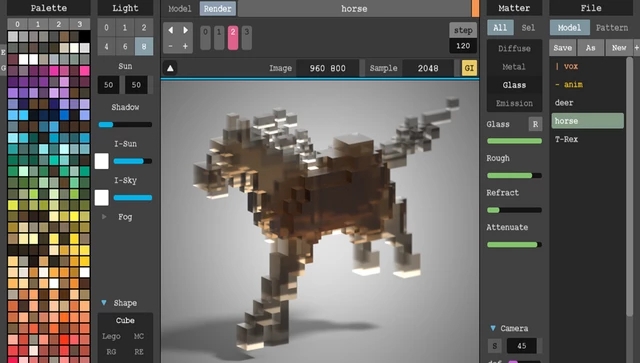Open the Pattern tab

click(x=612, y=28)
